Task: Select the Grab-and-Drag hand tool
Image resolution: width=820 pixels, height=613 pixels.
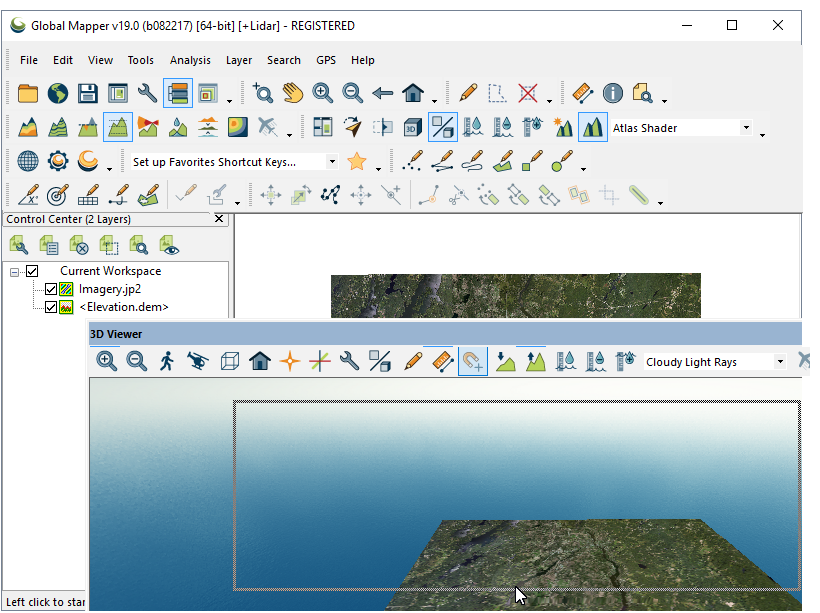Action: pos(292,94)
